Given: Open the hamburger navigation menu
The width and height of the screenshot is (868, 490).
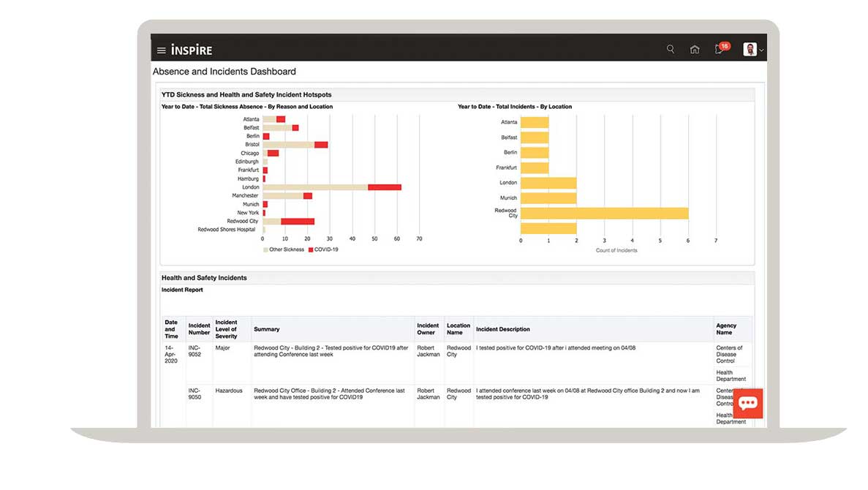Looking at the screenshot, I should tap(162, 50).
